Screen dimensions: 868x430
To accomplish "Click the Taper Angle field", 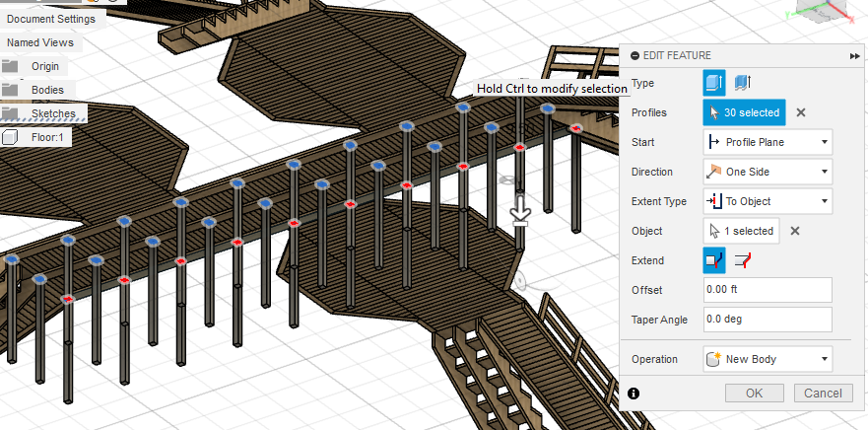I will coord(768,320).
